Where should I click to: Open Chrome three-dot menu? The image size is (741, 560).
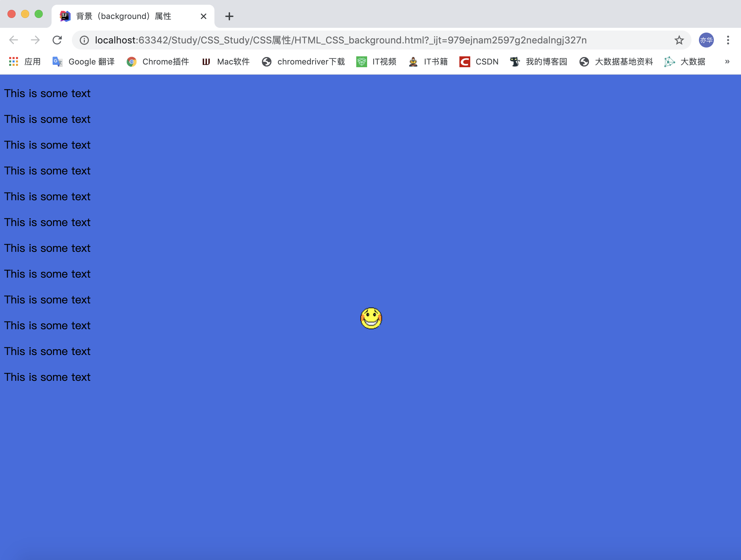728,40
